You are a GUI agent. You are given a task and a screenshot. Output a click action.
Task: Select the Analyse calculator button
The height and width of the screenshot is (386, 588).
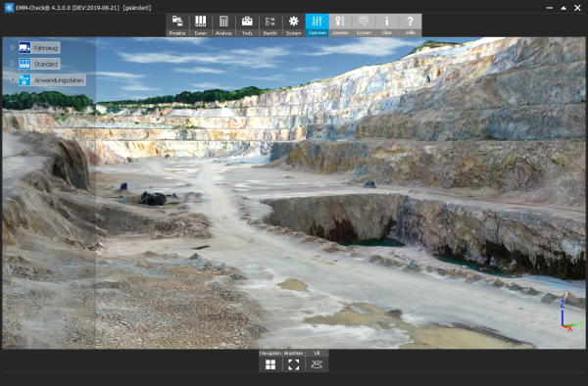click(223, 25)
